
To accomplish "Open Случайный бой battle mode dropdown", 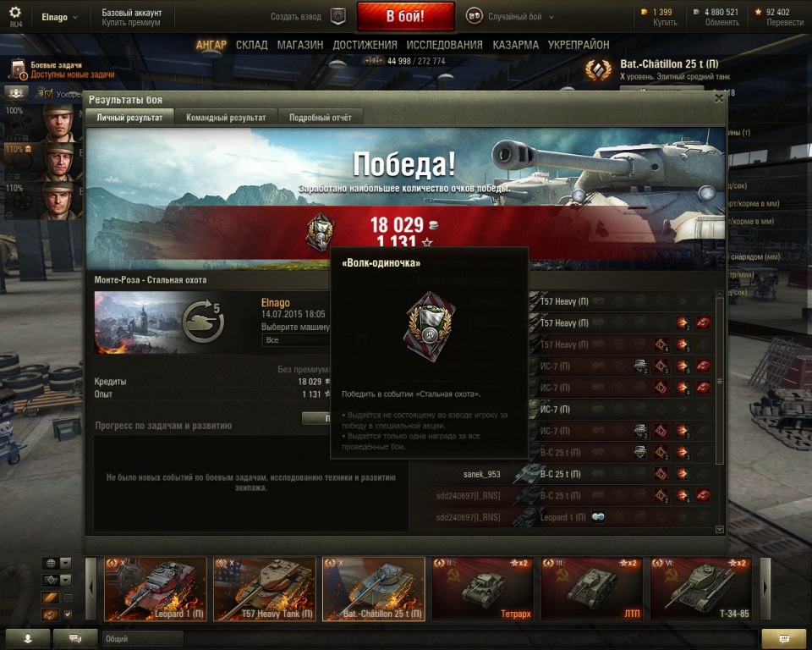I will pos(510,17).
